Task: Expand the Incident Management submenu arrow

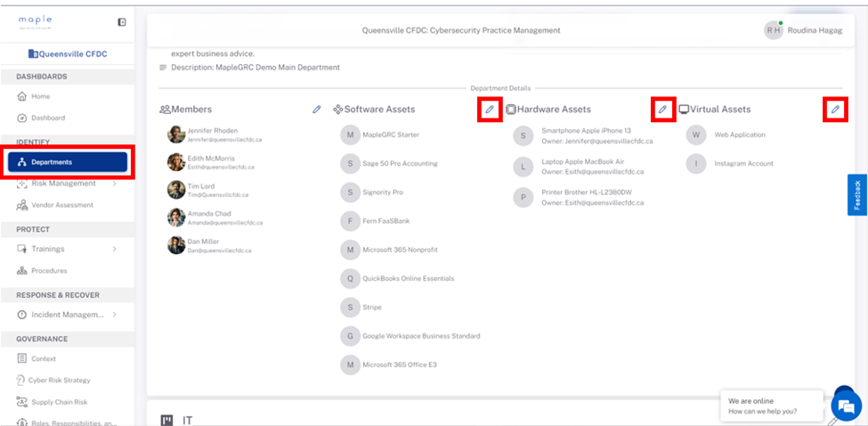Action: [115, 315]
